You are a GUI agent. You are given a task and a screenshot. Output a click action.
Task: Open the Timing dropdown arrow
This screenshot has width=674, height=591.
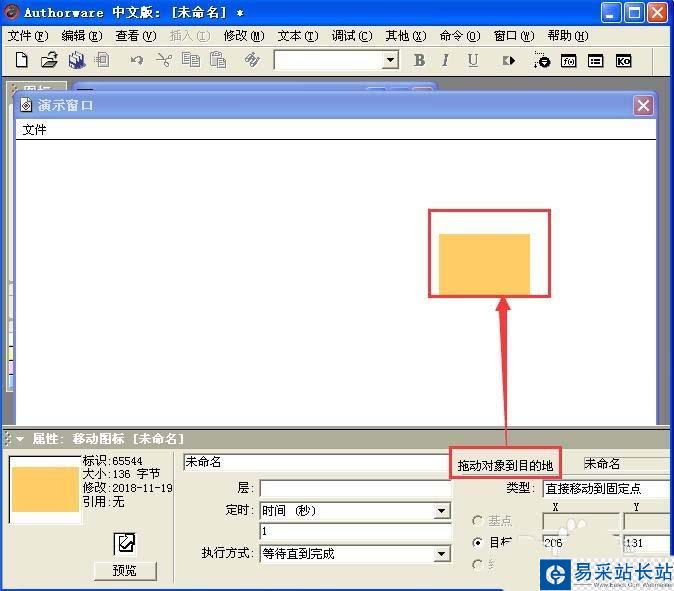pyautogui.click(x=441, y=511)
